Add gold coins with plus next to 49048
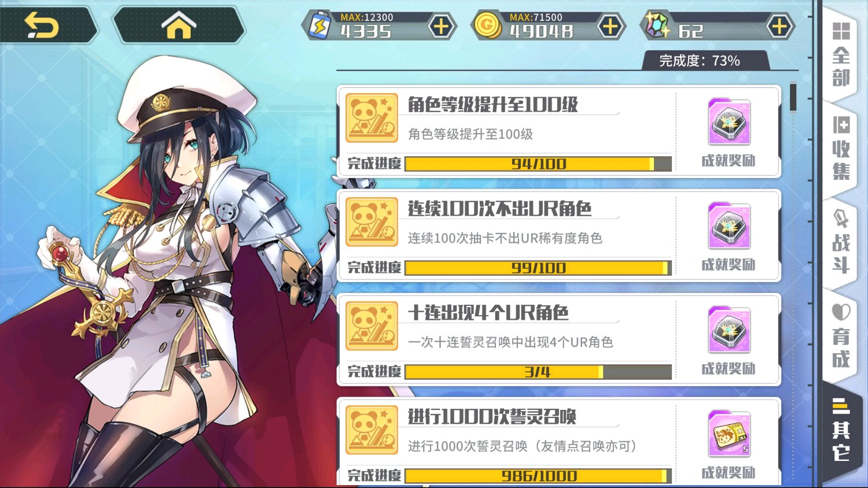868x488 pixels. point(610,27)
